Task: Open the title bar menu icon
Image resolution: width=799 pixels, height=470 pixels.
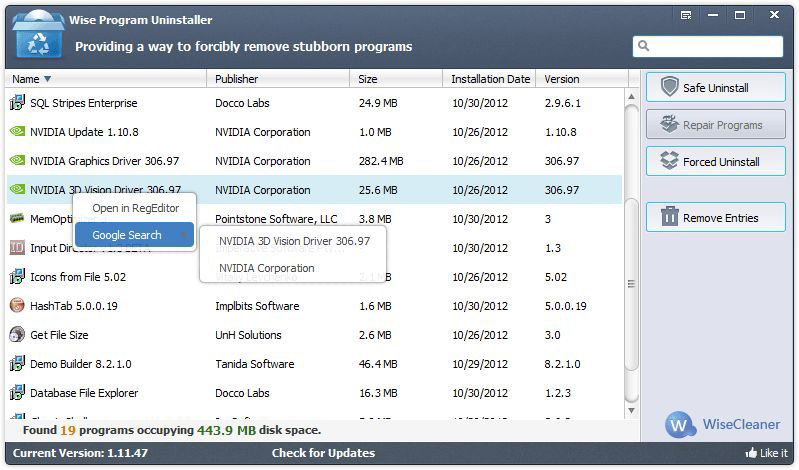Action: [x=686, y=15]
